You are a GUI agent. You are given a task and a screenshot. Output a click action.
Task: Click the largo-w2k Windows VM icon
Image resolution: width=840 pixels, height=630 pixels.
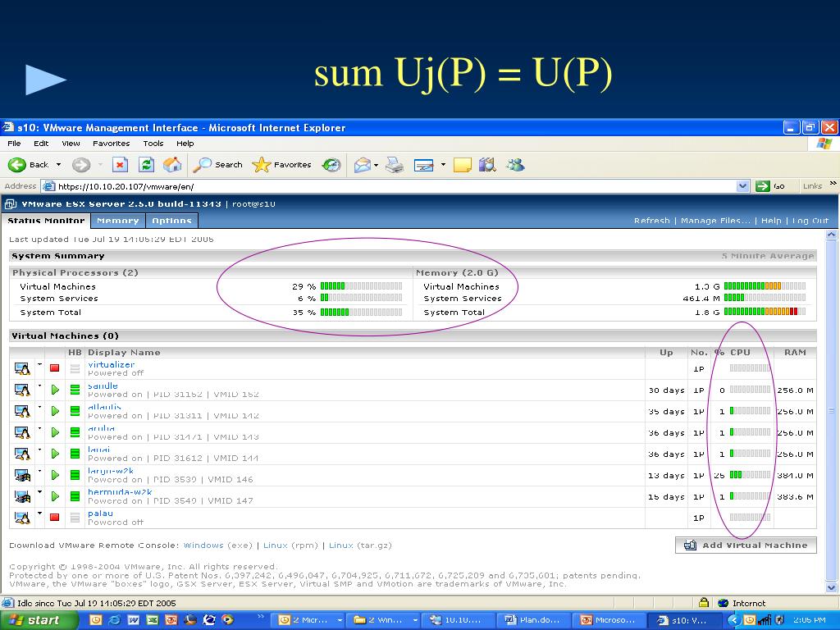point(22,475)
